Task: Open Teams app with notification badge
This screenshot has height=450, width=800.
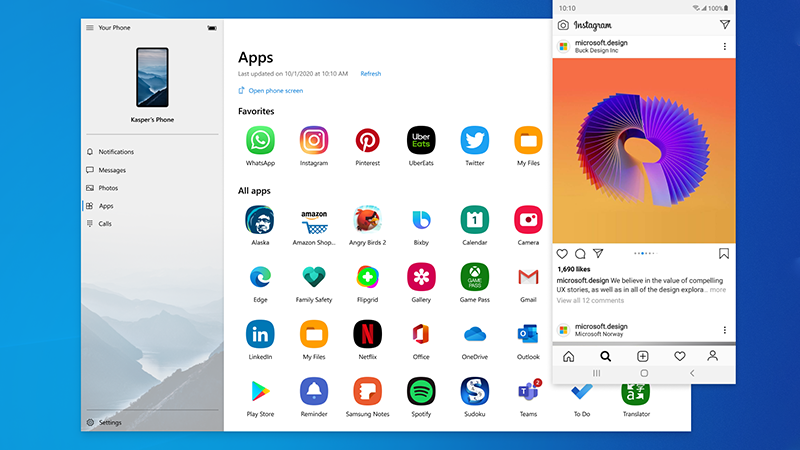Action: [528, 391]
